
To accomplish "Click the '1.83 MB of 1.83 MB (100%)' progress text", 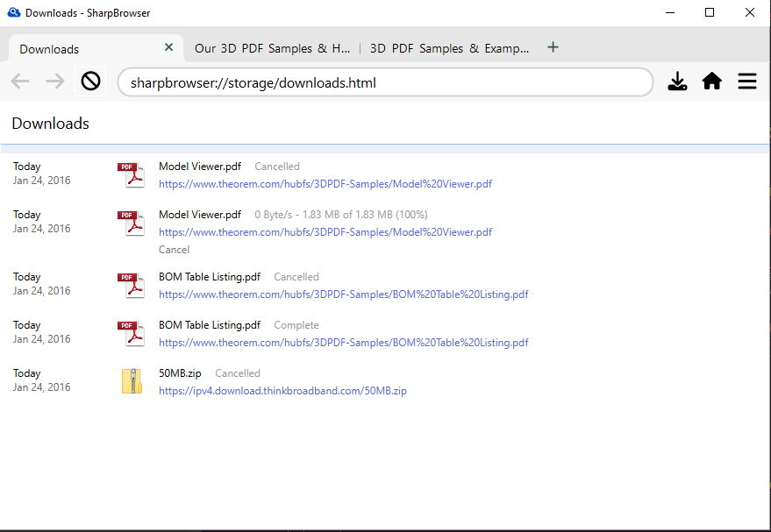I will pyautogui.click(x=365, y=215).
